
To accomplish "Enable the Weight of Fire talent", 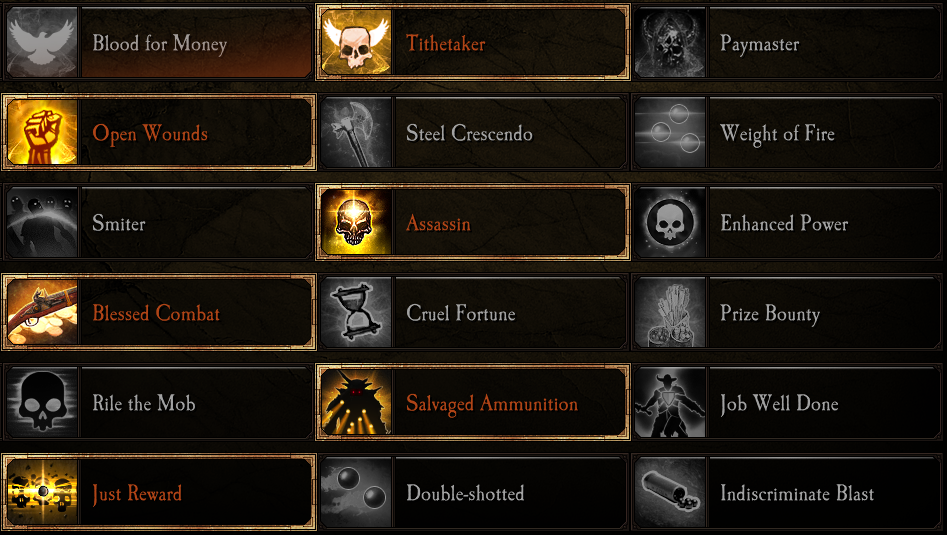I will click(x=788, y=132).
